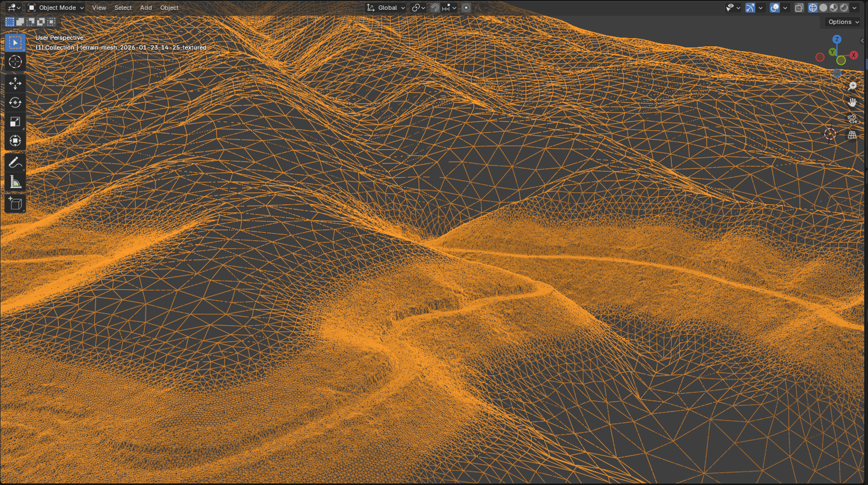Toggle viewport gizmos display
The image size is (868, 485).
click(x=751, y=8)
